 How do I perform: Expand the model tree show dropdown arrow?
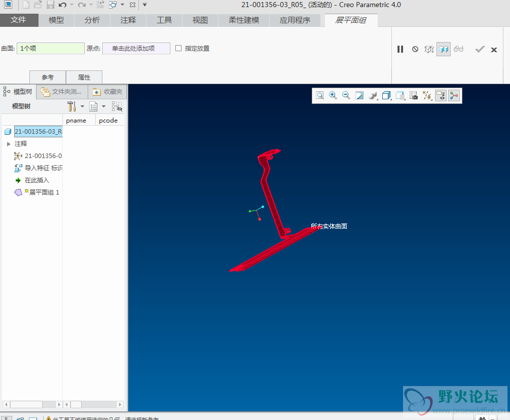pos(104,106)
